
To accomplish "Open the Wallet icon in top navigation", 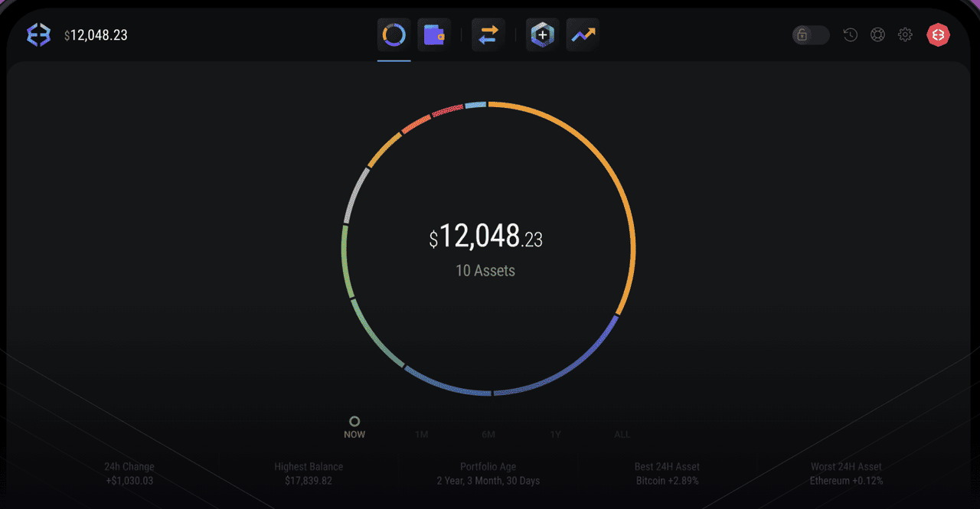I will (x=434, y=35).
